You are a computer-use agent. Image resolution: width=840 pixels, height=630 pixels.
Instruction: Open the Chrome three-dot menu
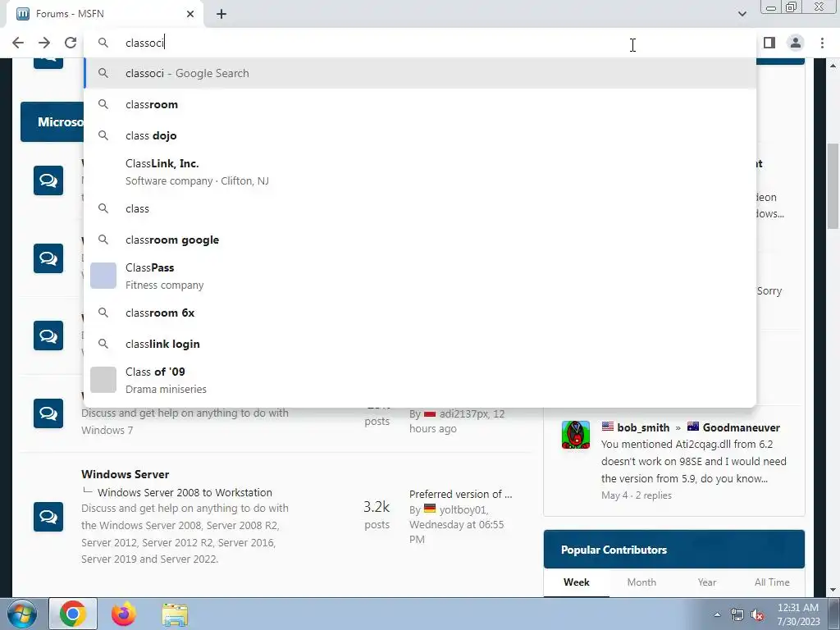822,43
